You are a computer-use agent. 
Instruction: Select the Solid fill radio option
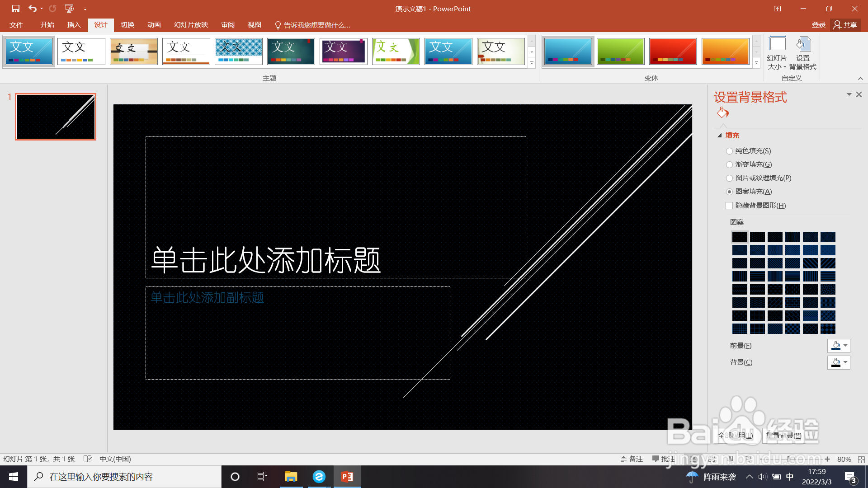tap(729, 151)
